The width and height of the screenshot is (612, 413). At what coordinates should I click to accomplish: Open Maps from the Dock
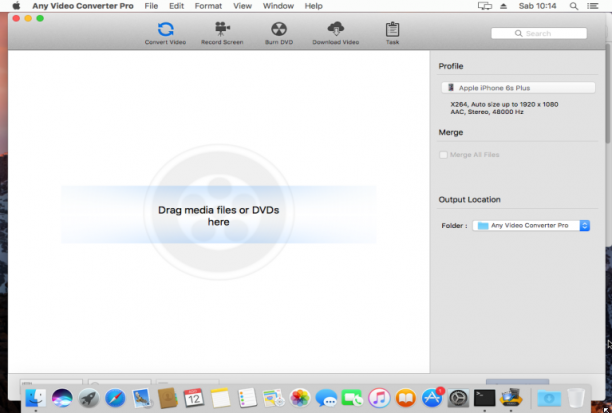click(x=273, y=399)
